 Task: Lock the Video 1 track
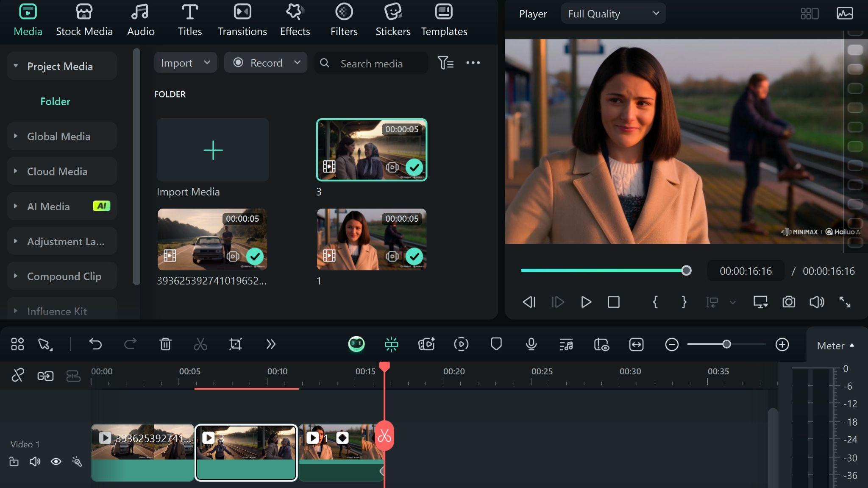tap(14, 461)
